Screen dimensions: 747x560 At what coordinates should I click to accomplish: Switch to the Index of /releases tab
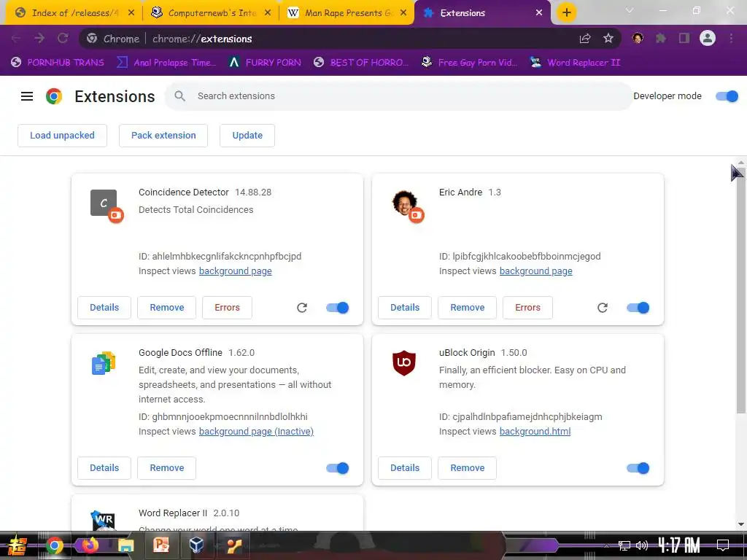pyautogui.click(x=74, y=13)
